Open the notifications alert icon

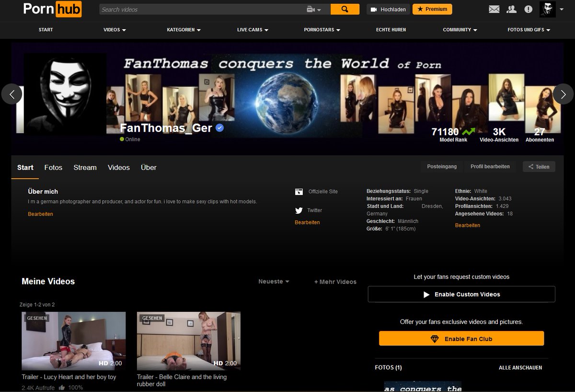pyautogui.click(x=528, y=9)
